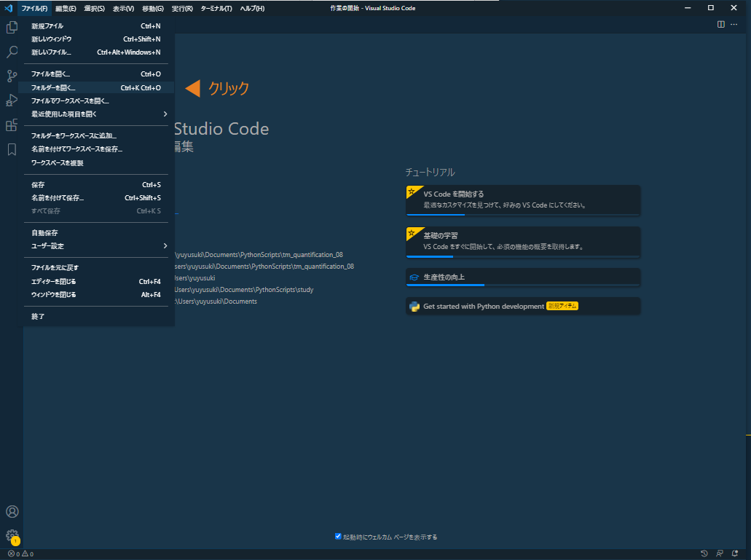Select フォルダーをワークスペースに追加... entry
This screenshot has height=560, width=751.
[x=96, y=136]
